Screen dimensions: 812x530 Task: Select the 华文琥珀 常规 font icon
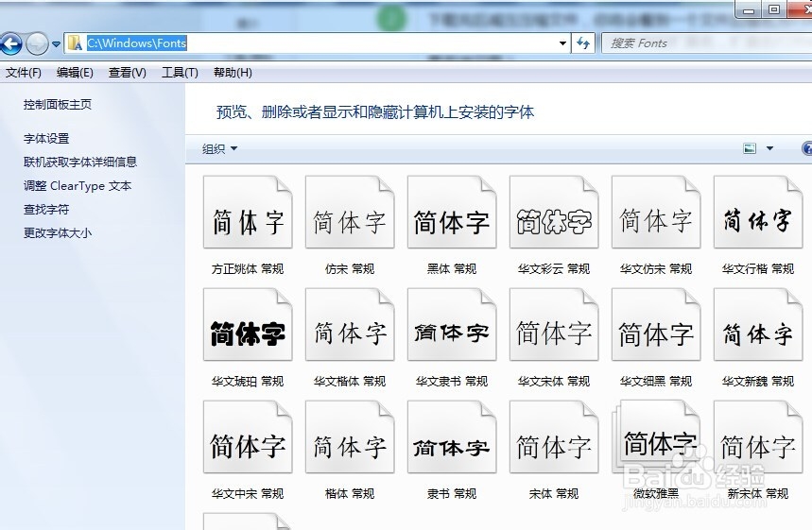(x=248, y=325)
